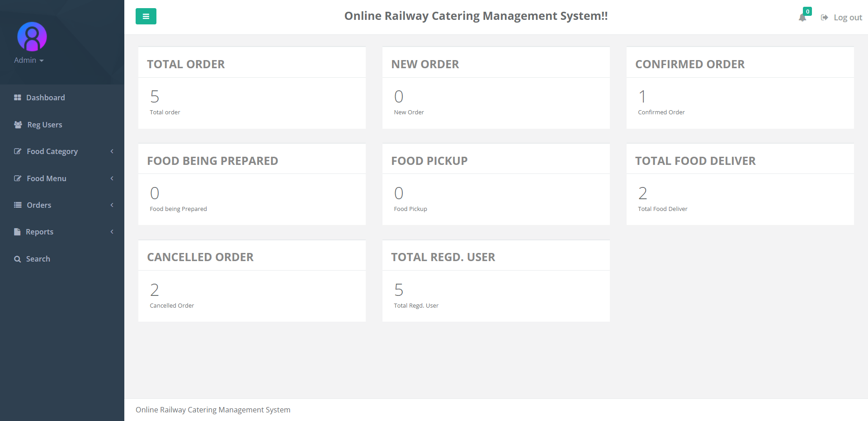Image resolution: width=868 pixels, height=421 pixels.
Task: Click the Orders list icon
Action: tap(18, 205)
